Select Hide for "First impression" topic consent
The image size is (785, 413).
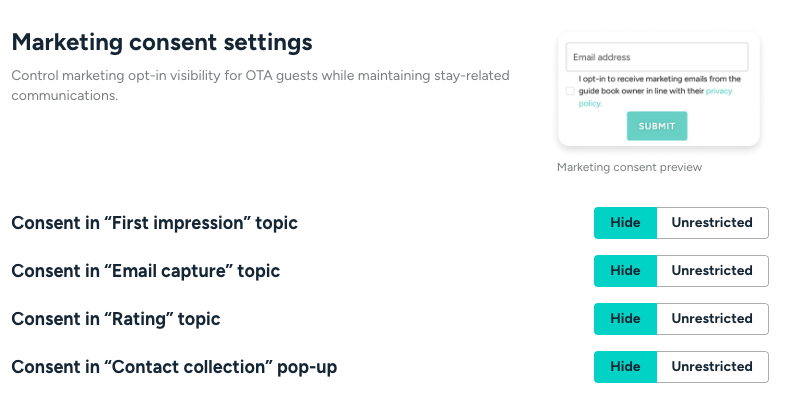pyautogui.click(x=625, y=223)
